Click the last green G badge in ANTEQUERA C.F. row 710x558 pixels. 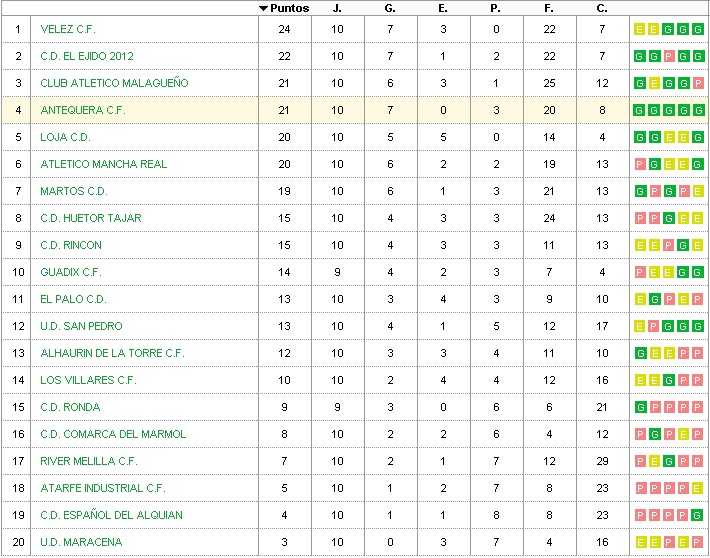pyautogui.click(x=696, y=110)
